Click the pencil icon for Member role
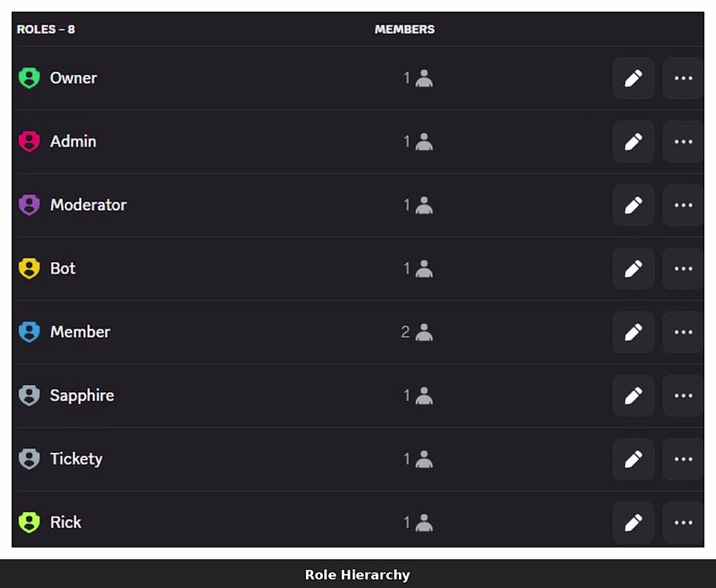This screenshot has width=716, height=588. 633,332
